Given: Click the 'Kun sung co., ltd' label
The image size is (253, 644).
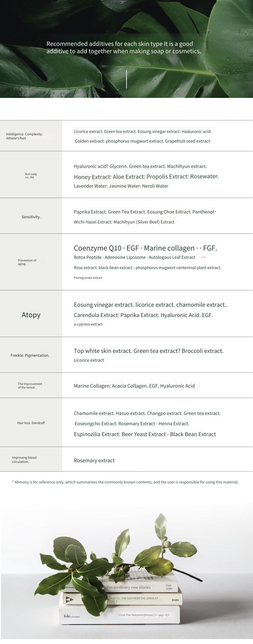Looking at the screenshot, I should point(31,176).
